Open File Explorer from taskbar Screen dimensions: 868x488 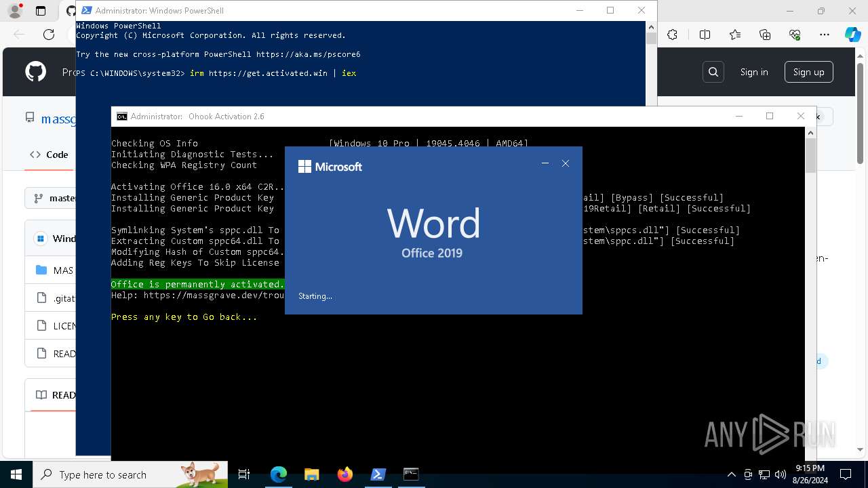pos(311,474)
